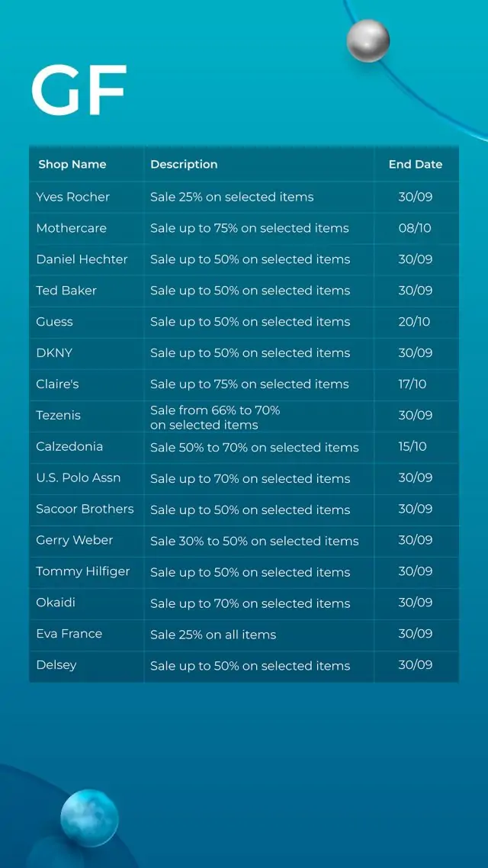The height and width of the screenshot is (868, 488).
Task: Click Gerry Weber 30% to 50% description
Action: [x=255, y=541]
